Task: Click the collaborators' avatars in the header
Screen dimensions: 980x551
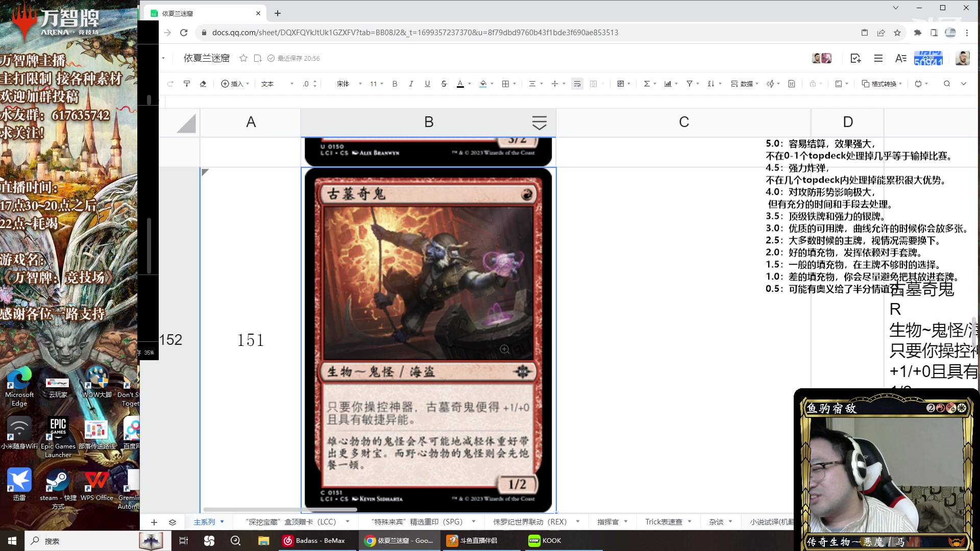Action: tap(822, 58)
